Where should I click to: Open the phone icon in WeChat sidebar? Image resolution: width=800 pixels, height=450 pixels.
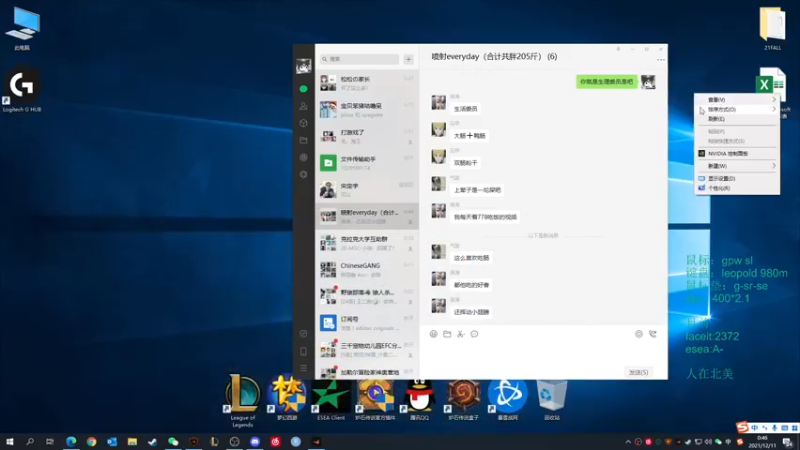[303, 351]
